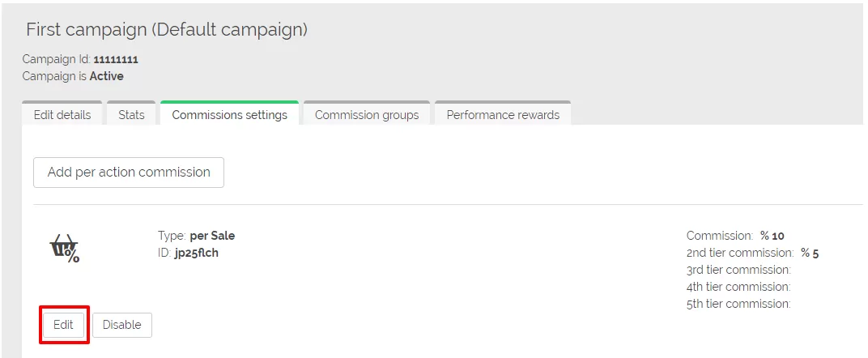Open the Commission groups tab
868x358 pixels.
[x=367, y=114]
